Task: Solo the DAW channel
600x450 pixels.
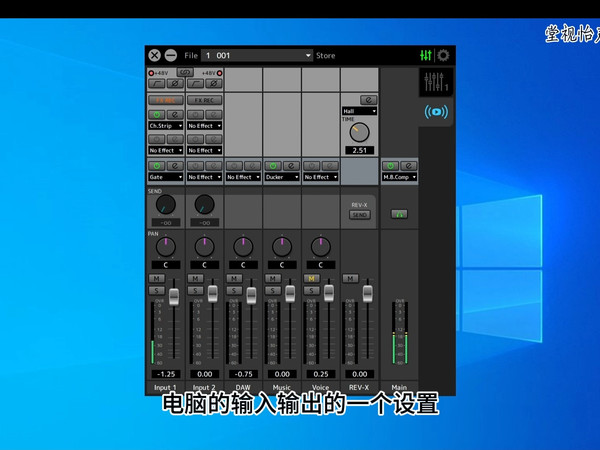Action: 234,290
